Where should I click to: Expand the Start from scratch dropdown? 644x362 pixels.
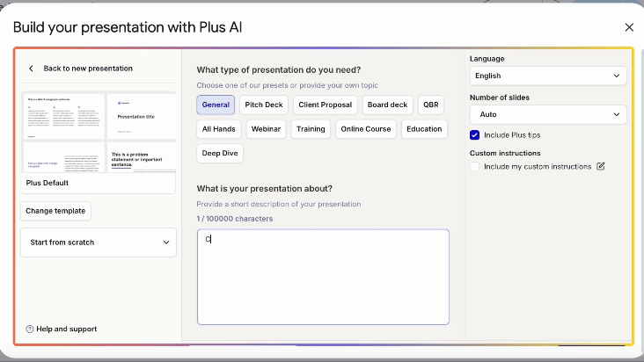click(x=99, y=243)
